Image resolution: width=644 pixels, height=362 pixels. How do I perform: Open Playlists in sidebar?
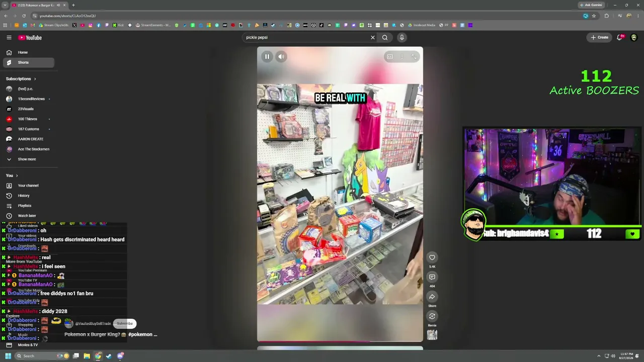28,206
